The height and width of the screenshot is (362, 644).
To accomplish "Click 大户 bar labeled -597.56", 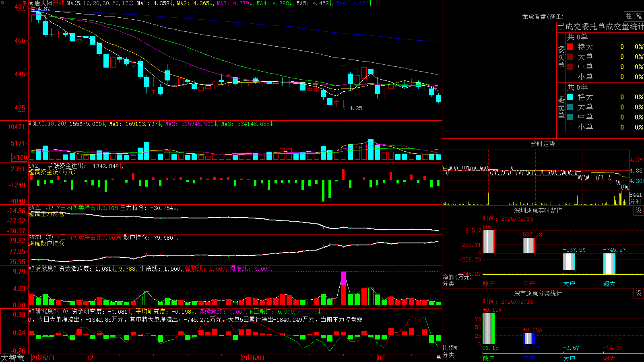I will coord(569,261).
